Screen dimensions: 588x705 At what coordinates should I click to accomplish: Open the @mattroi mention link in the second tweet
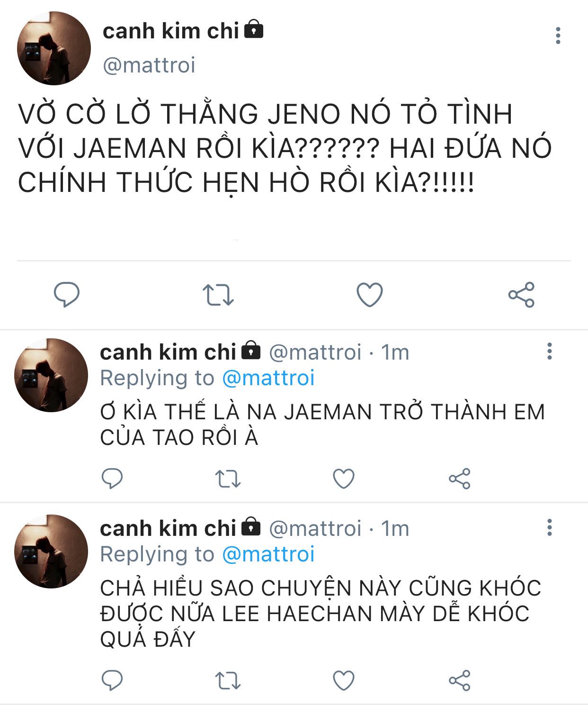coord(268,378)
